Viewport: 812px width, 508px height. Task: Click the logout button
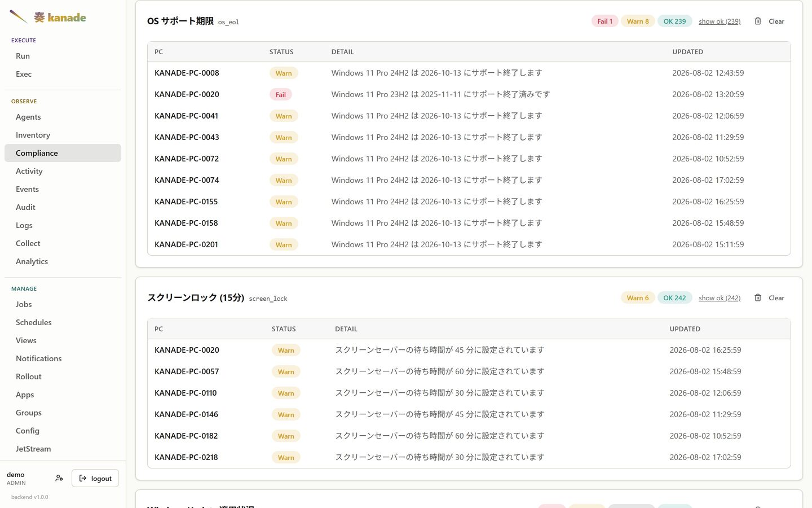(95, 478)
